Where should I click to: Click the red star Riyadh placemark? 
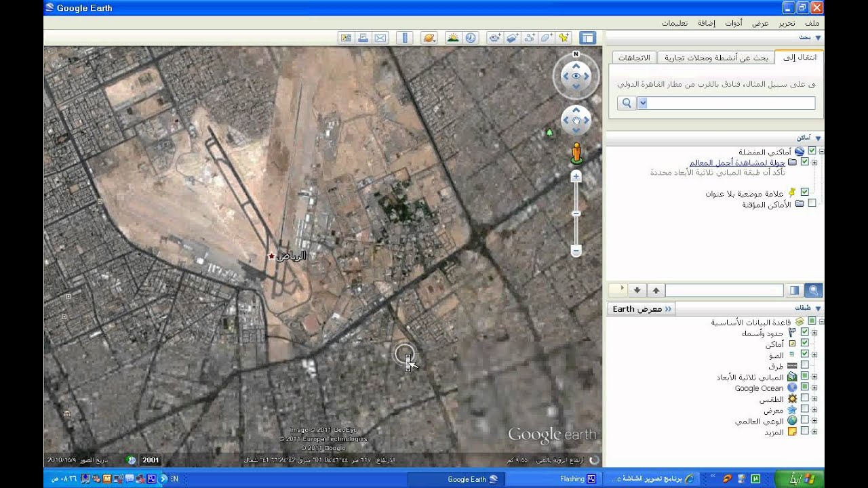271,256
